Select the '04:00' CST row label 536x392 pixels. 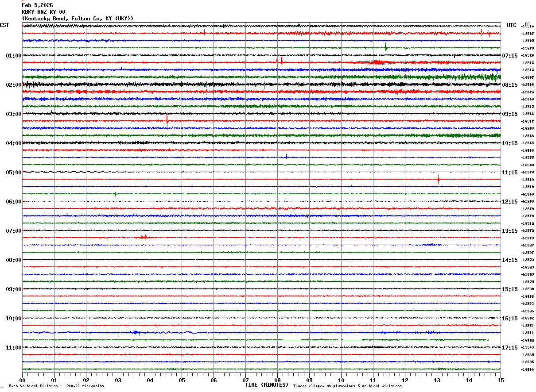14,143
